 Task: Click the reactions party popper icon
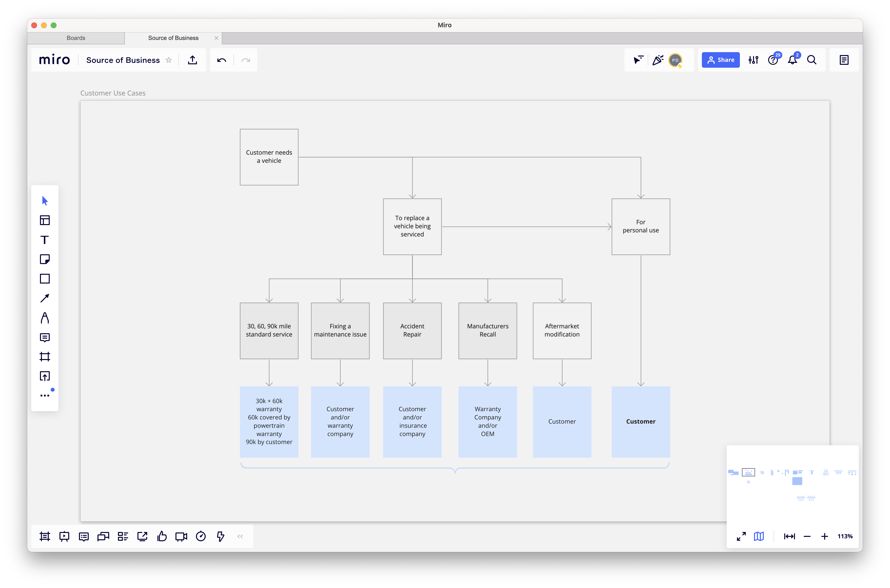coord(657,60)
